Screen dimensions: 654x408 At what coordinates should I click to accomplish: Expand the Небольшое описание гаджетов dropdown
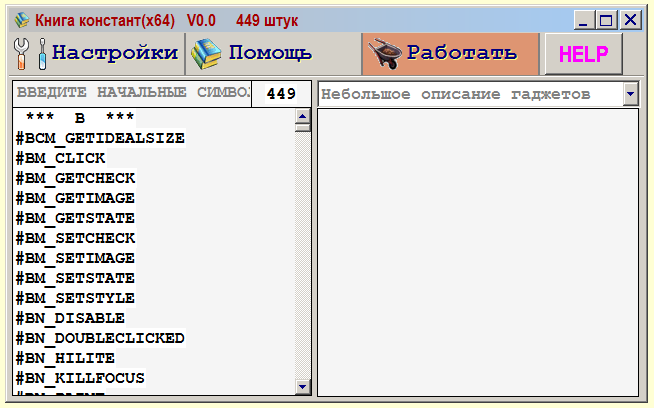coord(631,94)
